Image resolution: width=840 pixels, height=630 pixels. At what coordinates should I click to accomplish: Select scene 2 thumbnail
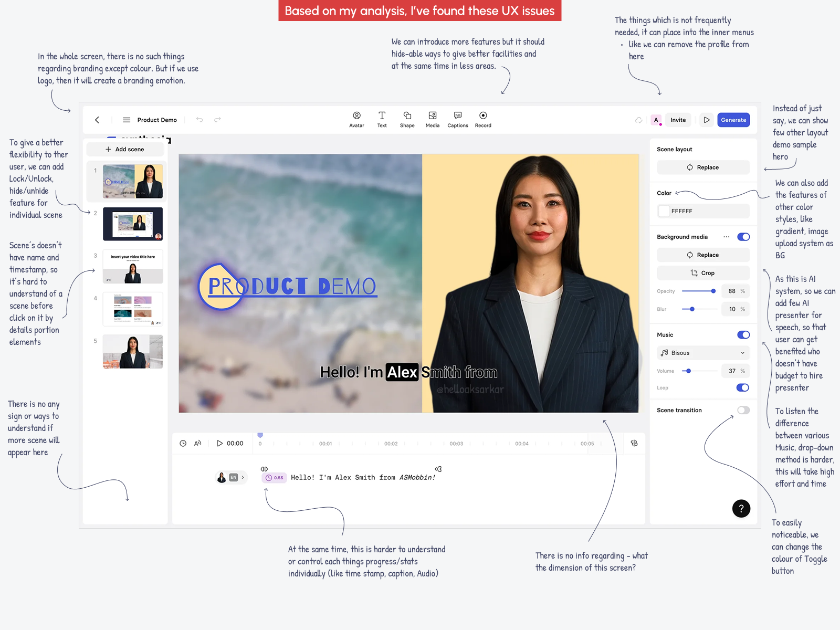(x=133, y=224)
